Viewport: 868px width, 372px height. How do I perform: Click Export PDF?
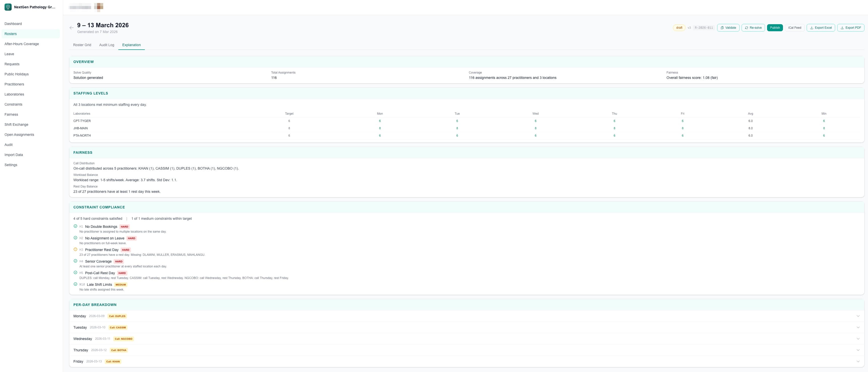pyautogui.click(x=851, y=28)
